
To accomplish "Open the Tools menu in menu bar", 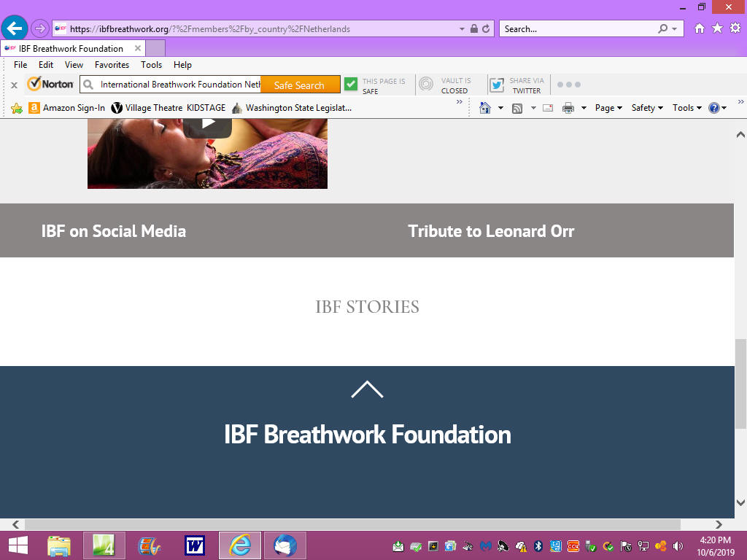I will (x=152, y=65).
